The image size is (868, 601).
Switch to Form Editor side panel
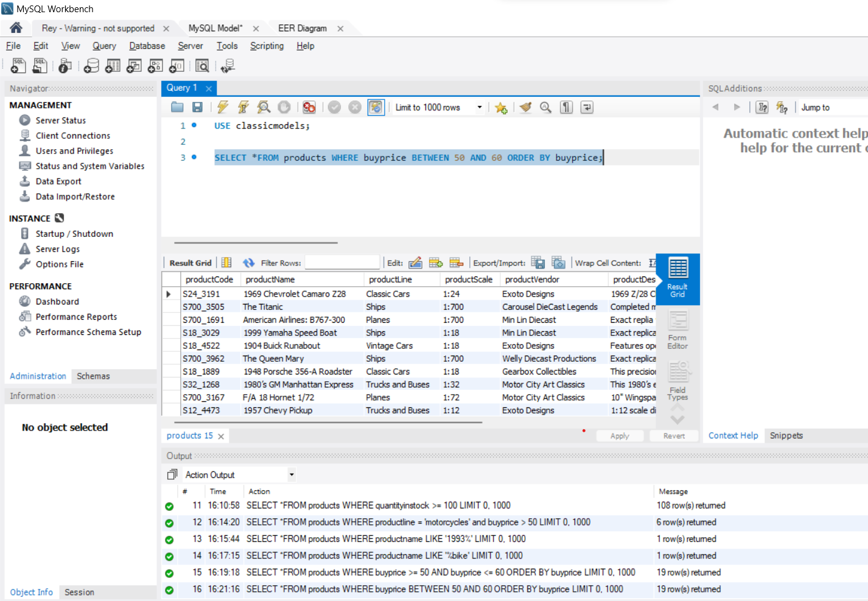coord(677,330)
